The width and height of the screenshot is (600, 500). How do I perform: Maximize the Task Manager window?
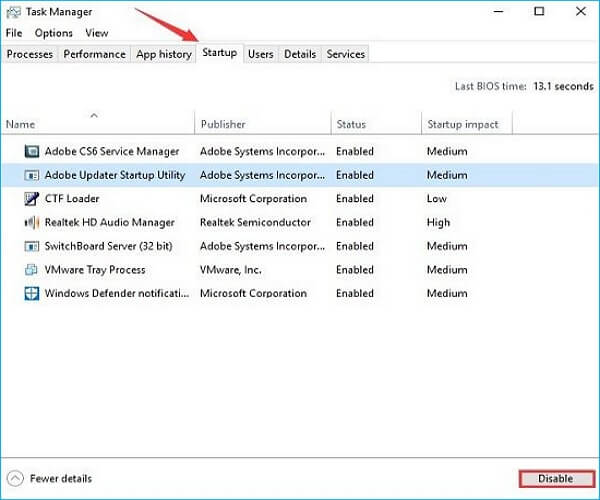(x=539, y=11)
